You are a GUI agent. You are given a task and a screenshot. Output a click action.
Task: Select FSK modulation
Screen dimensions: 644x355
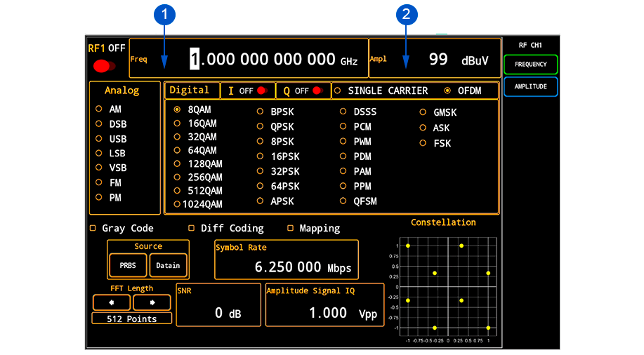click(x=423, y=143)
